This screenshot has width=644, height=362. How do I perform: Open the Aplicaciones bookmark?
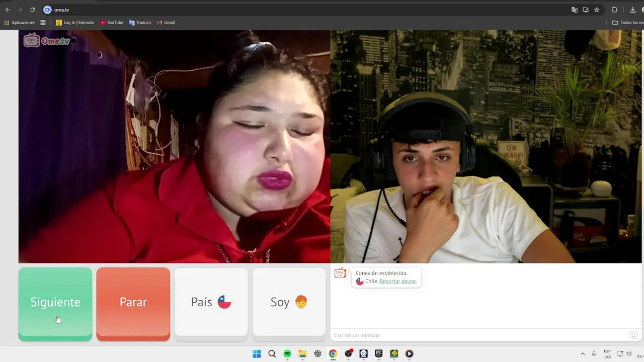pyautogui.click(x=20, y=23)
